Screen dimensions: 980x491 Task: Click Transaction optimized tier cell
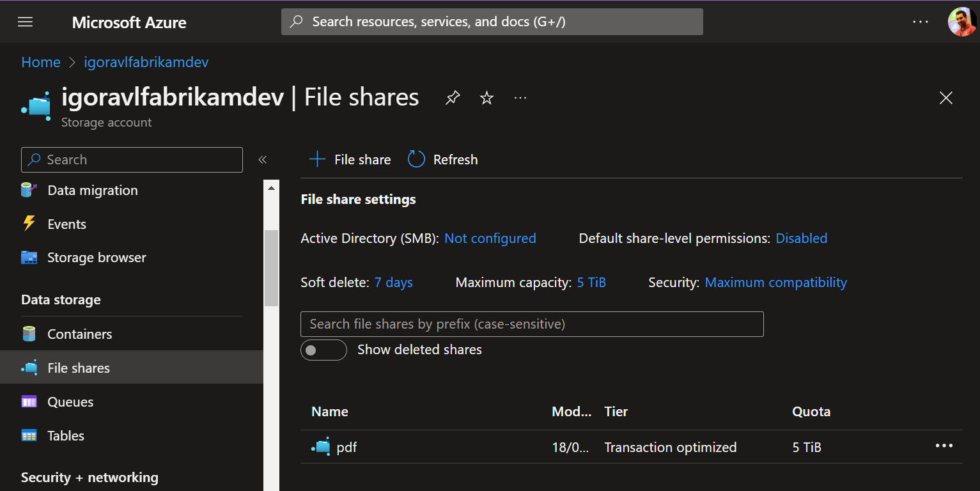pyautogui.click(x=671, y=447)
